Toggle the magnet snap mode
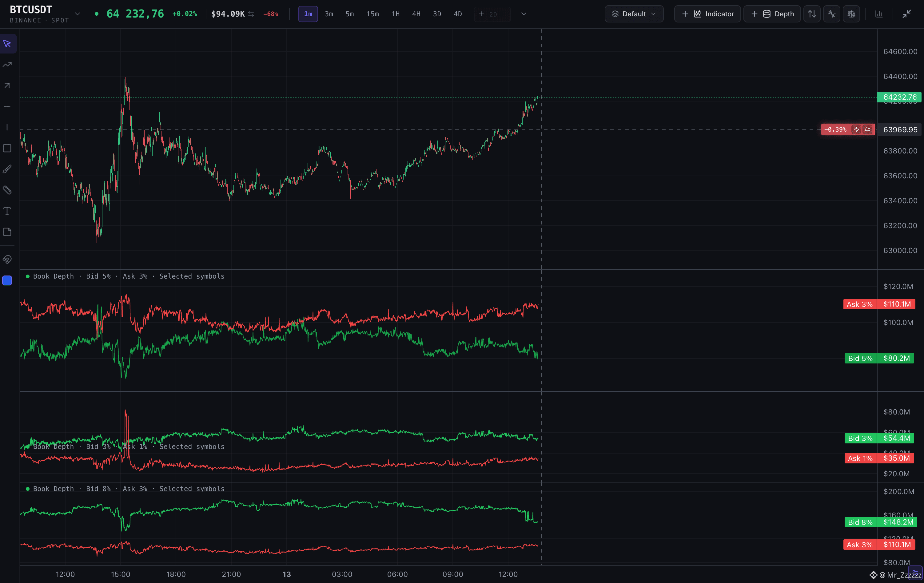Image resolution: width=924 pixels, height=583 pixels. coord(7,260)
